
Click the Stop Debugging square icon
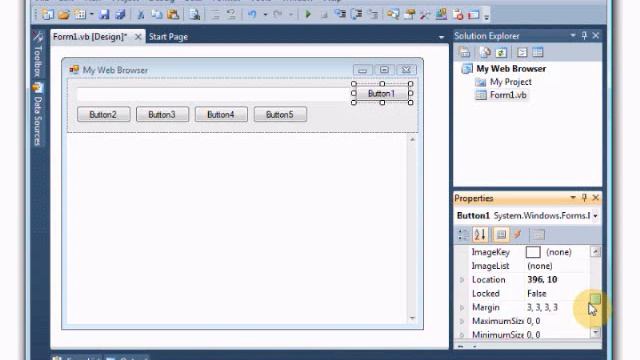coord(324,15)
